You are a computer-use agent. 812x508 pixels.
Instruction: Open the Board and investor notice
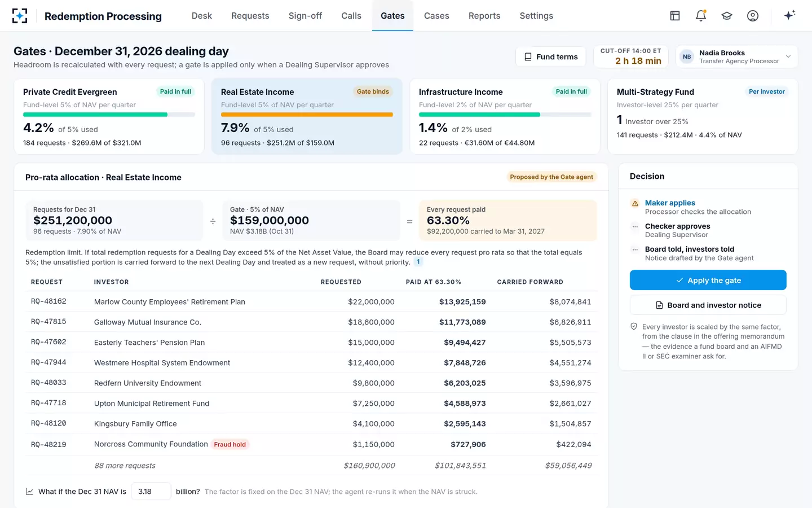click(x=708, y=305)
